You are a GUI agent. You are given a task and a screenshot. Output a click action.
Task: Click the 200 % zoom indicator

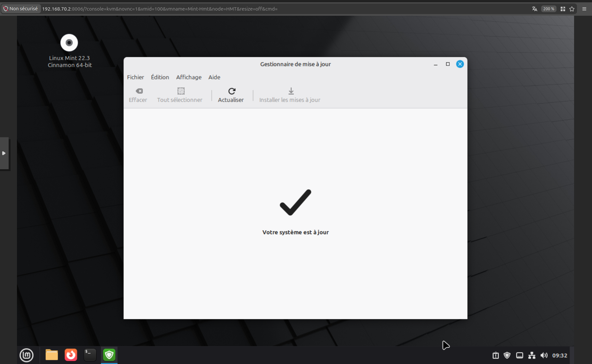[x=549, y=9]
